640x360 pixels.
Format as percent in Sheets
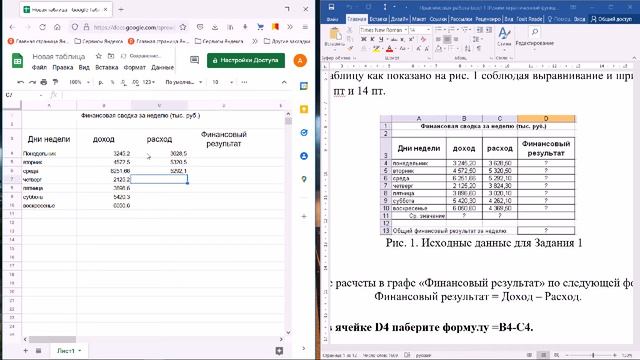[x=112, y=82]
